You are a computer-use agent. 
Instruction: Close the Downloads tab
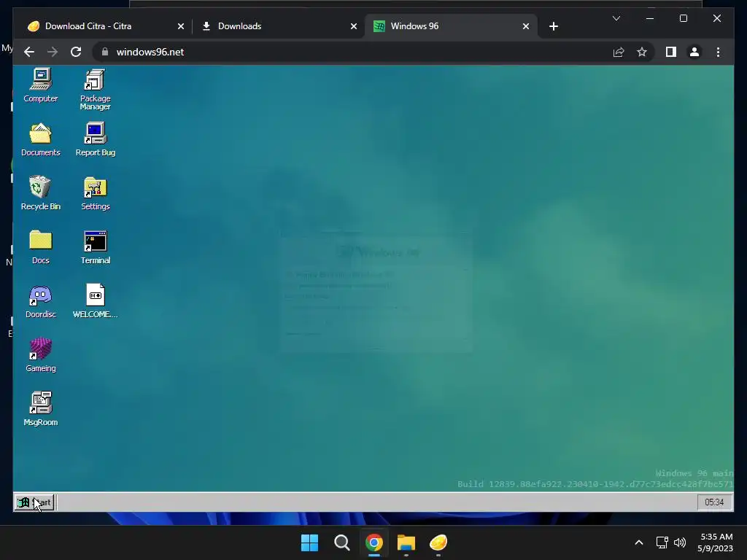click(354, 26)
